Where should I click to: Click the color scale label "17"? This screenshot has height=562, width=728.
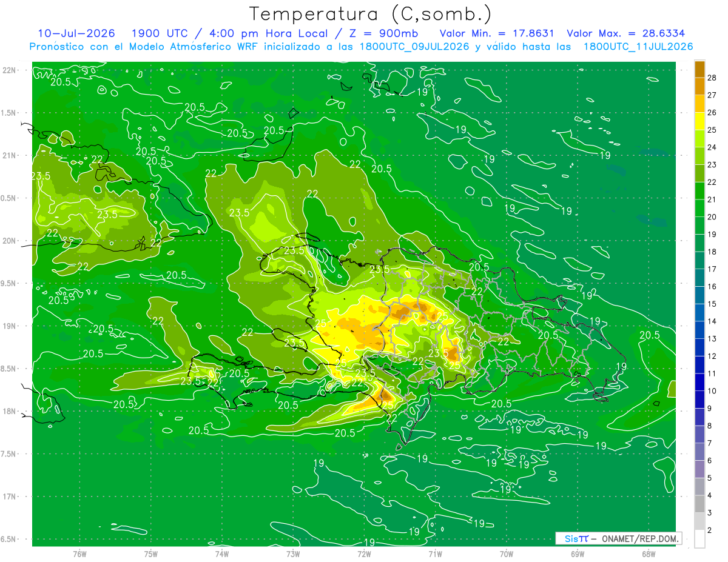click(712, 269)
